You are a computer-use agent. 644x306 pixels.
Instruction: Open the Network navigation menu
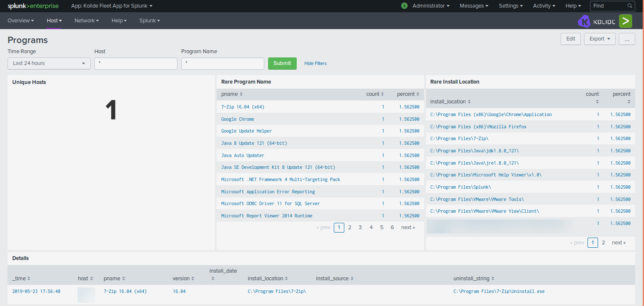point(86,21)
